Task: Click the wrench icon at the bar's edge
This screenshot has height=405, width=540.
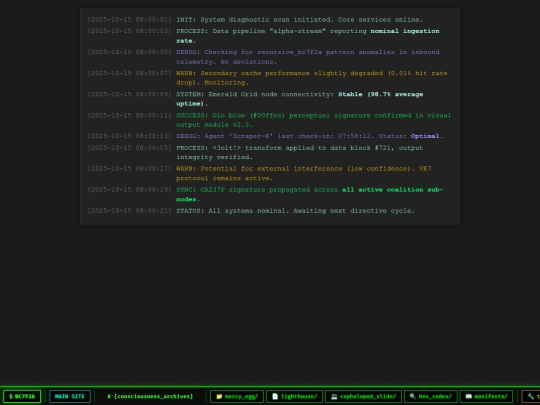Action: coord(530,396)
